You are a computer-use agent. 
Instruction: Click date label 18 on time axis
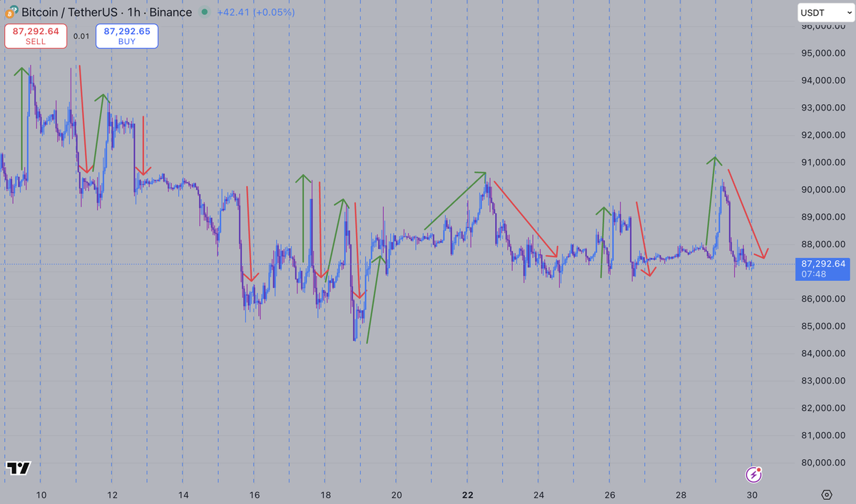click(x=325, y=495)
